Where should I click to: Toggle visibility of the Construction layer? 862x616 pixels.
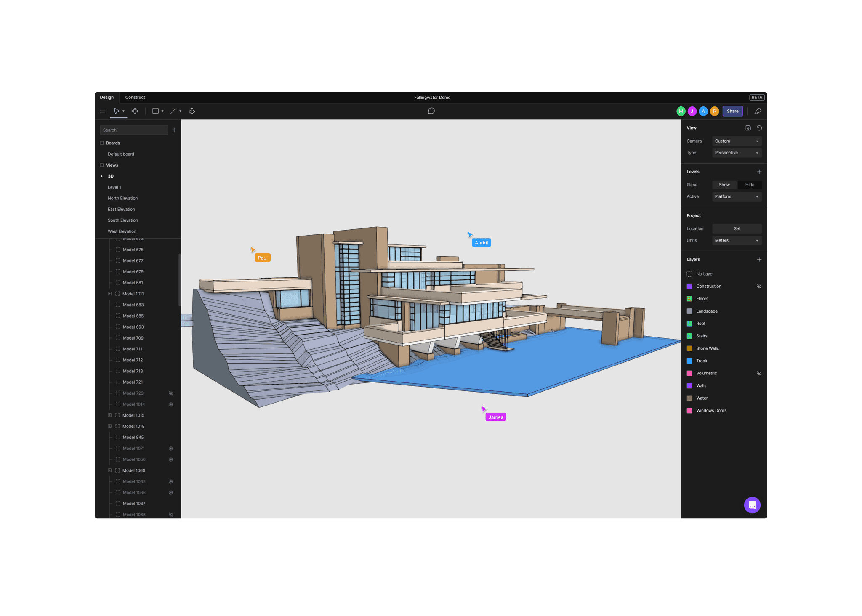click(759, 287)
